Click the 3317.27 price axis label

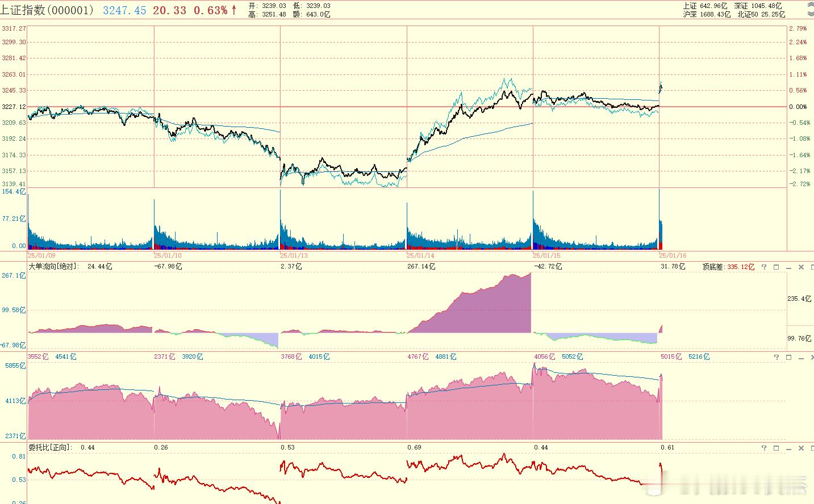pos(14,28)
